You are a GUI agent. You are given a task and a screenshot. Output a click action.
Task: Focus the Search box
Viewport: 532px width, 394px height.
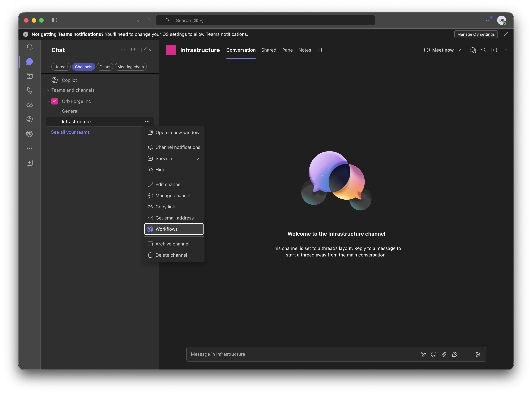[265, 20]
